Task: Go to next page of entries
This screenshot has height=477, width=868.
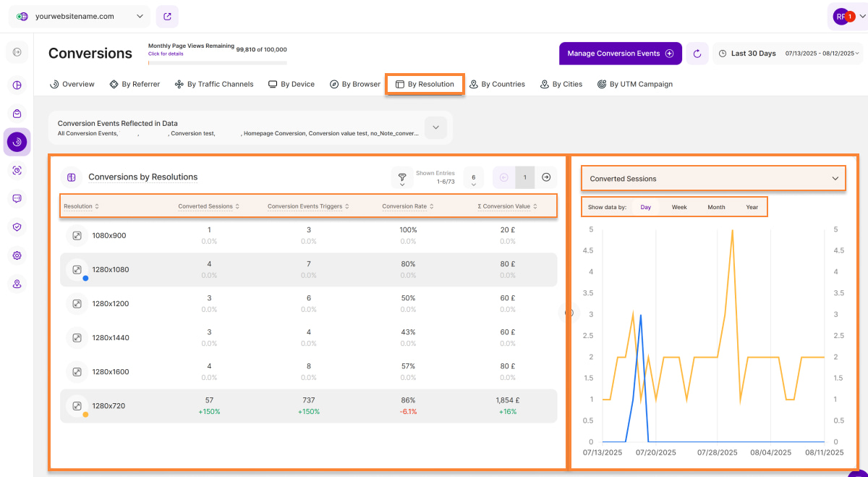Action: coord(546,177)
